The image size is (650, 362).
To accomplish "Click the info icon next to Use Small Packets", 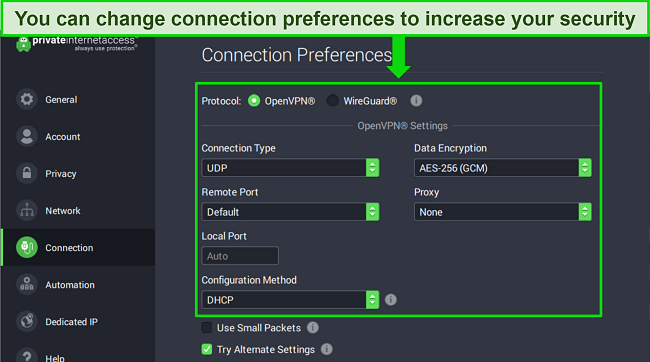I will 313,328.
